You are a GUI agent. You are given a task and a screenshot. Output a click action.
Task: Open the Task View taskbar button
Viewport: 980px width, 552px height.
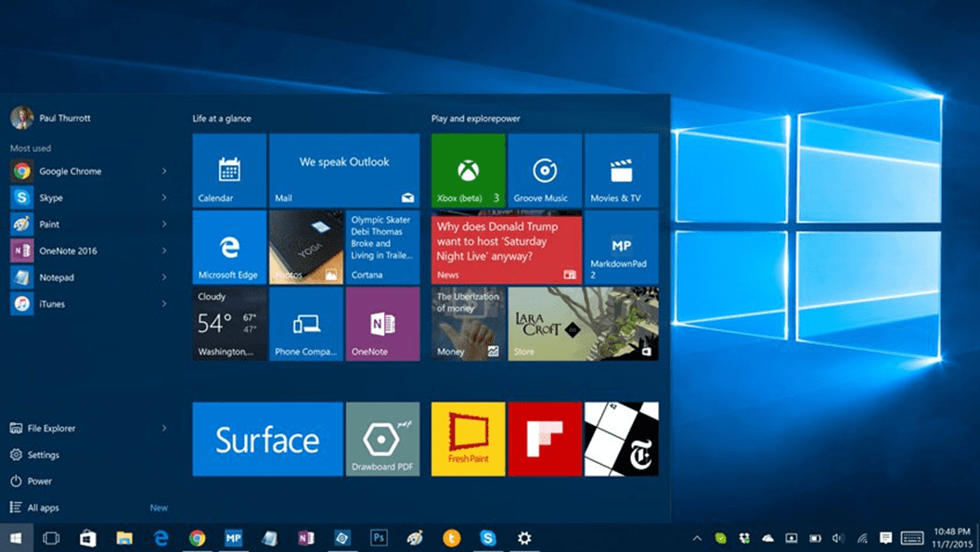[51, 538]
